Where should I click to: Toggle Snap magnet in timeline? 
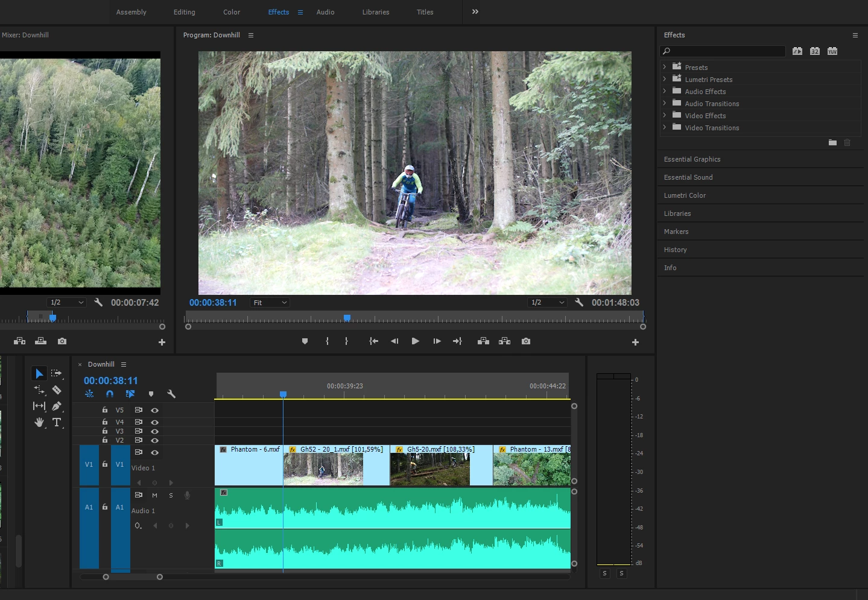[x=110, y=394]
